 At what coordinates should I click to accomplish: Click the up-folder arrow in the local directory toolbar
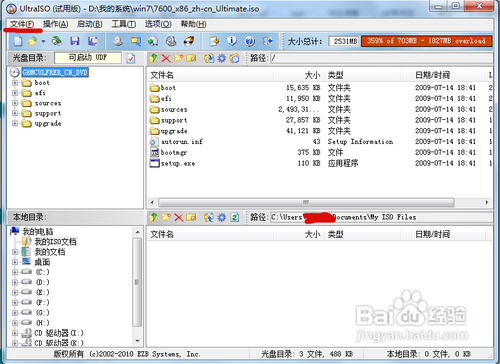153,218
